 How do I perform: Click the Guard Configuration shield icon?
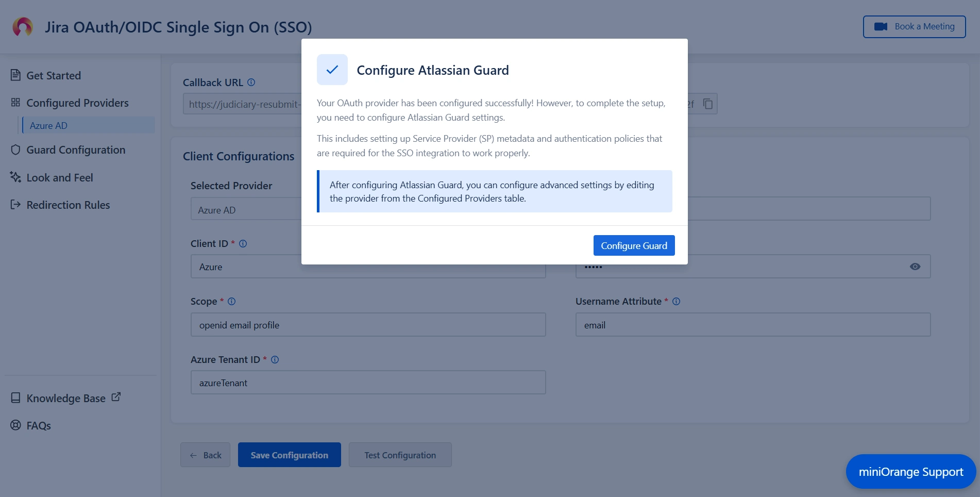pyautogui.click(x=15, y=150)
